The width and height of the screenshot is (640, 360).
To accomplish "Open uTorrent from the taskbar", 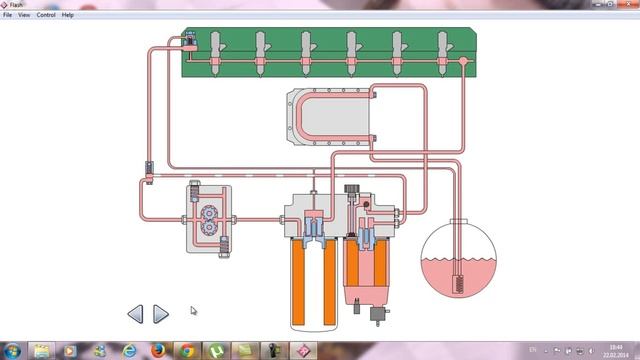I will coord(216,351).
